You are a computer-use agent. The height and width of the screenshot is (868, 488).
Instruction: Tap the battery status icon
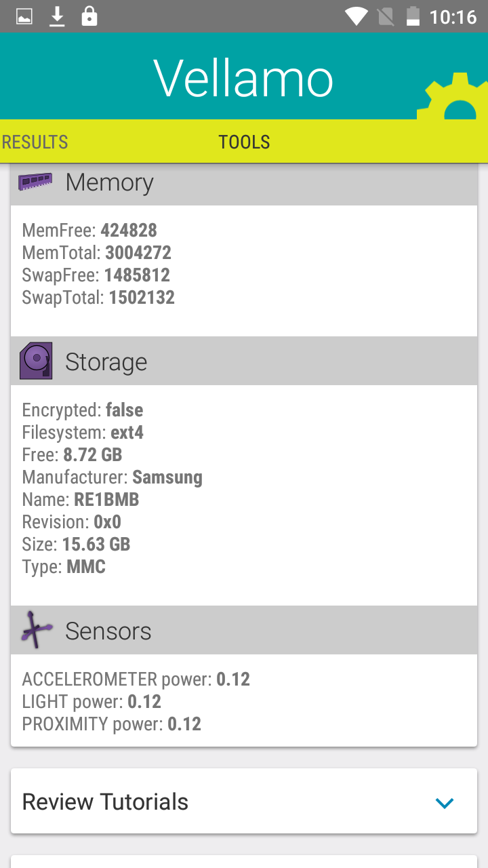click(x=413, y=16)
